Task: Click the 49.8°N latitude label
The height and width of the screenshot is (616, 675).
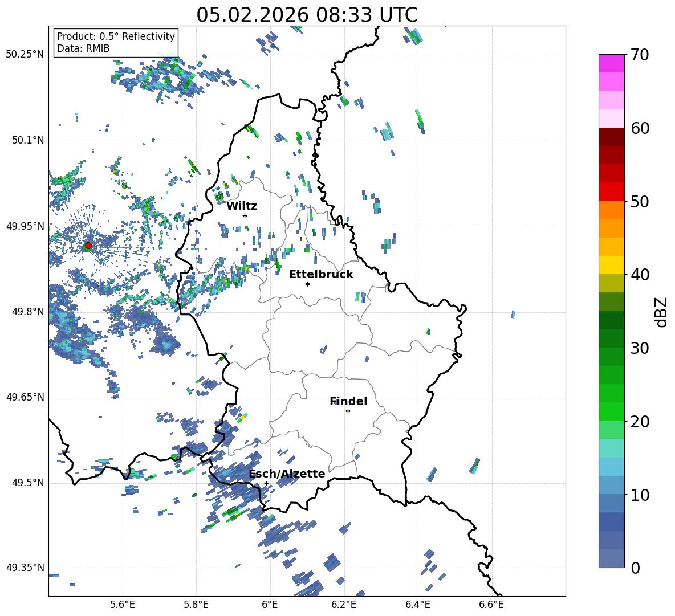Action: point(28,312)
